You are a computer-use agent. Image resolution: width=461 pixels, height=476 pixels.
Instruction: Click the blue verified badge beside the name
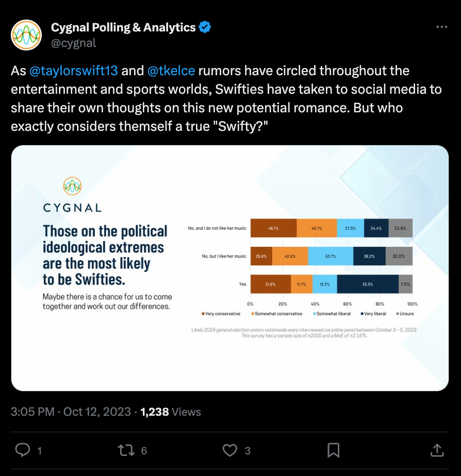(204, 27)
